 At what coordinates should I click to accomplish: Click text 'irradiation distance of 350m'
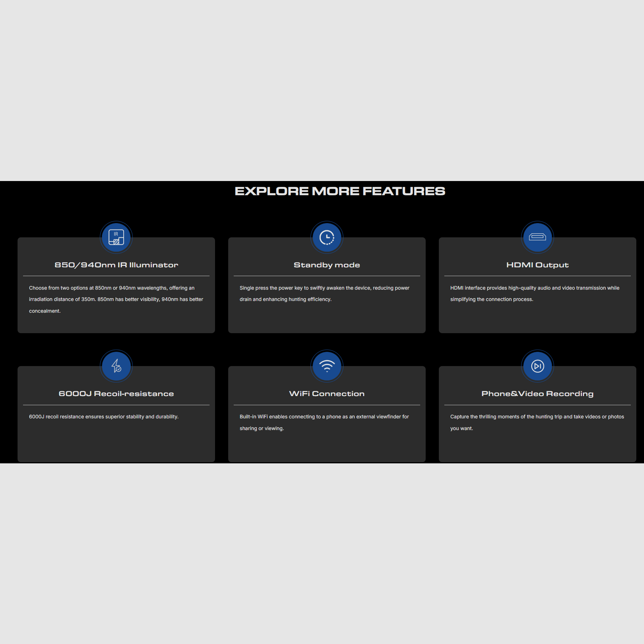(x=63, y=299)
